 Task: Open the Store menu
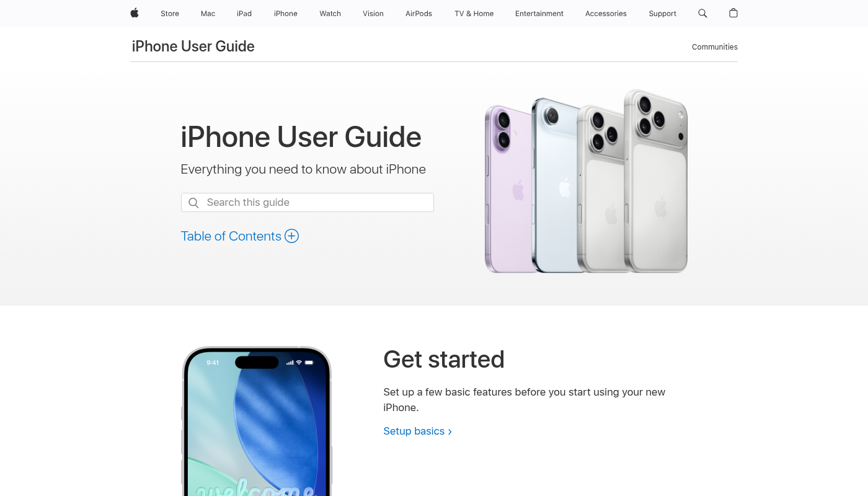pos(170,14)
